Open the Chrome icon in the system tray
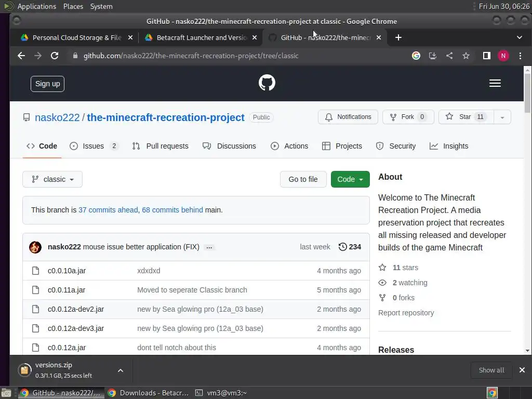This screenshot has height=399, width=532. tap(492, 393)
